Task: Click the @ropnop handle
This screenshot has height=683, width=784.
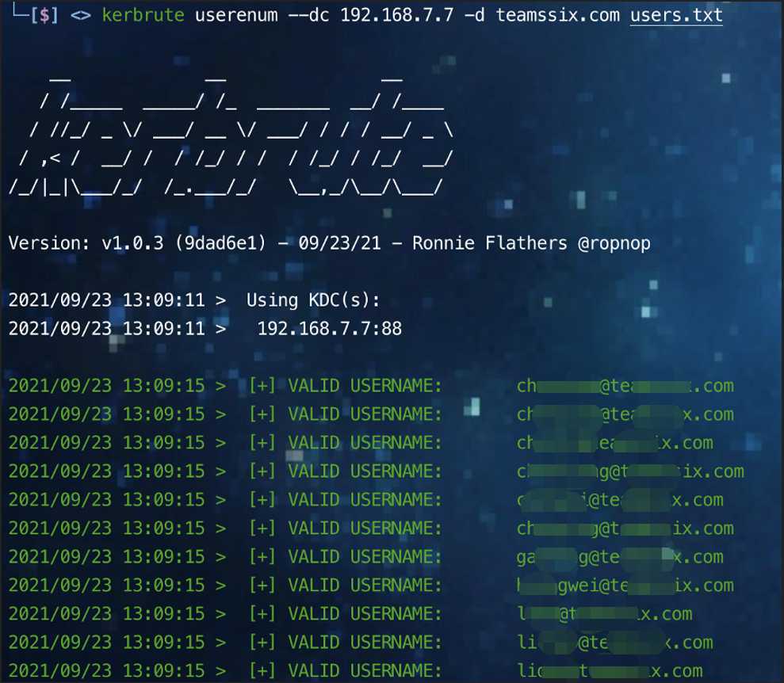Action: pyautogui.click(x=614, y=244)
